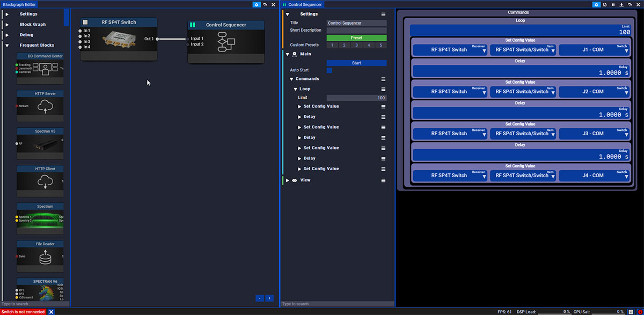Click the red warning icon in status bar
This screenshot has height=315, width=644.
639,311
